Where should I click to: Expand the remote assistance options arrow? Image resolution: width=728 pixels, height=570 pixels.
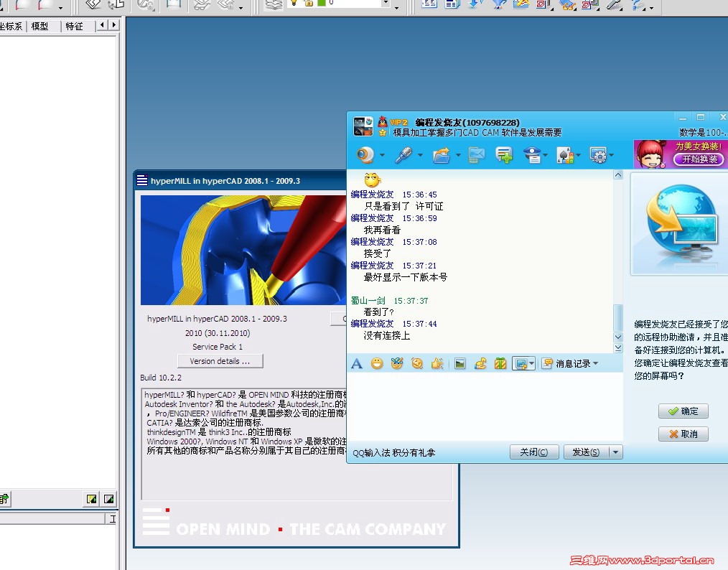(x=611, y=155)
